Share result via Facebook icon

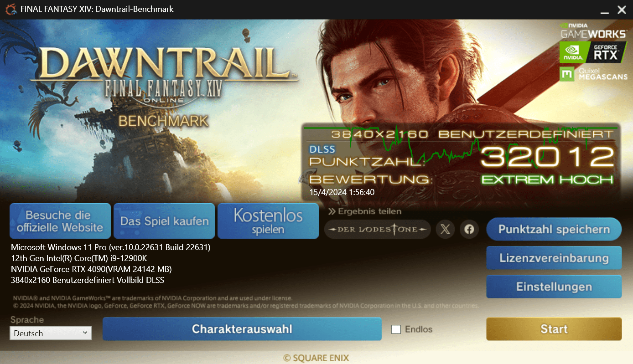point(469,229)
